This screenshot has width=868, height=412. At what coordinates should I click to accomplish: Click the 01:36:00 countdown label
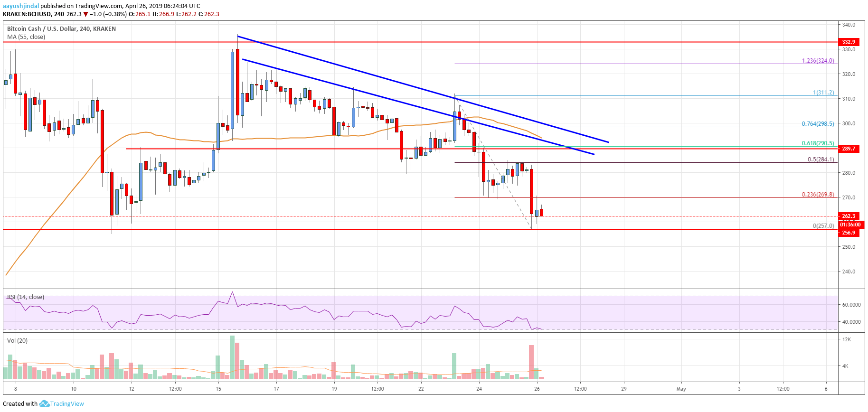[850, 225]
